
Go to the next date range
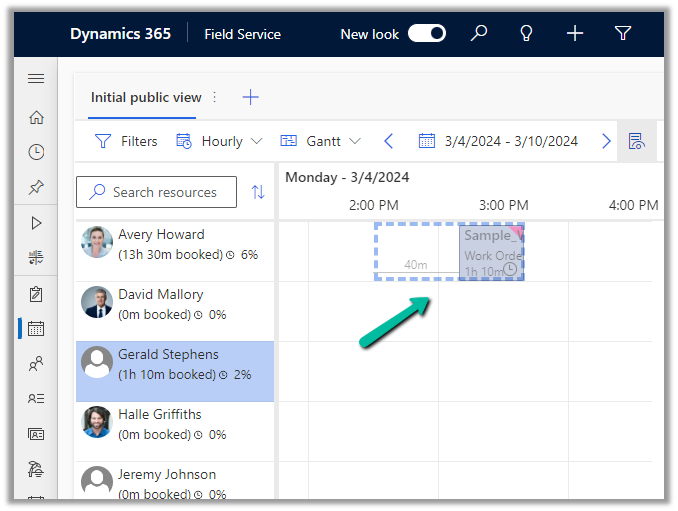(606, 141)
